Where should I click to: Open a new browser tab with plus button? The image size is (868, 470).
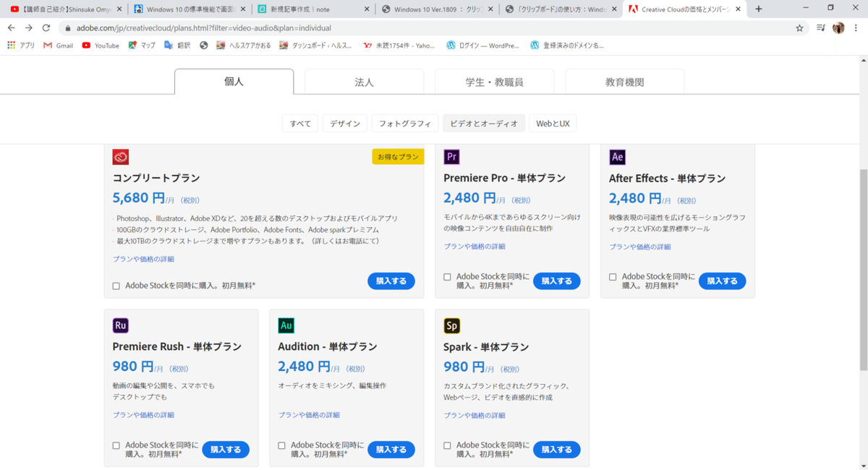pos(759,9)
